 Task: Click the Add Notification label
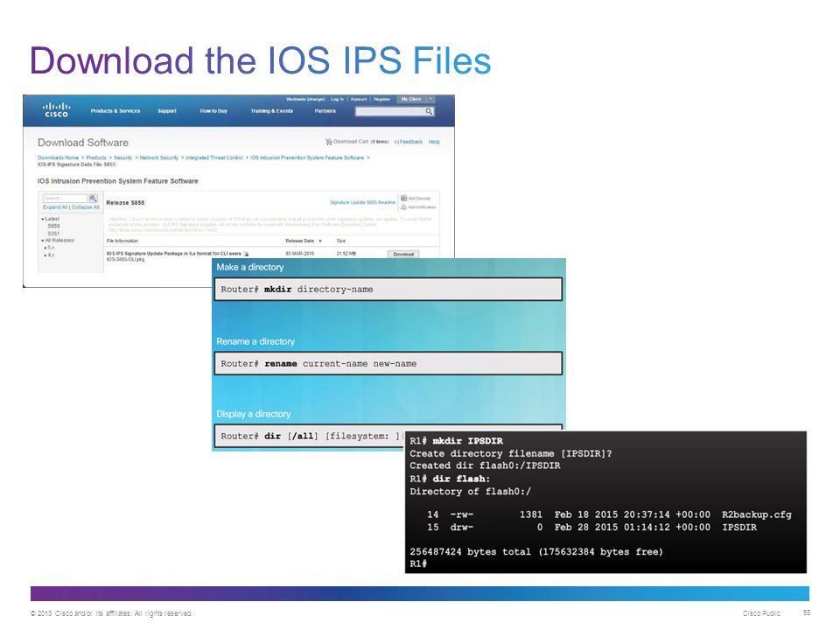click(422, 207)
